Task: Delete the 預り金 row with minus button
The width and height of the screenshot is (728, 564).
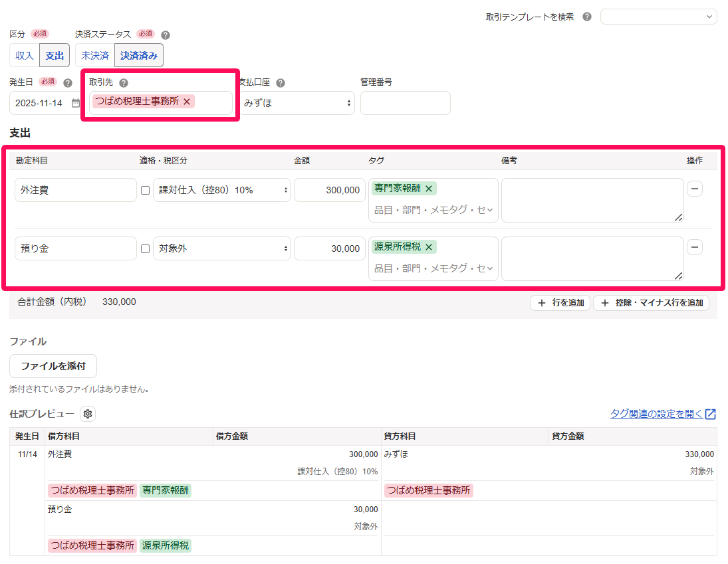Action: tap(695, 247)
